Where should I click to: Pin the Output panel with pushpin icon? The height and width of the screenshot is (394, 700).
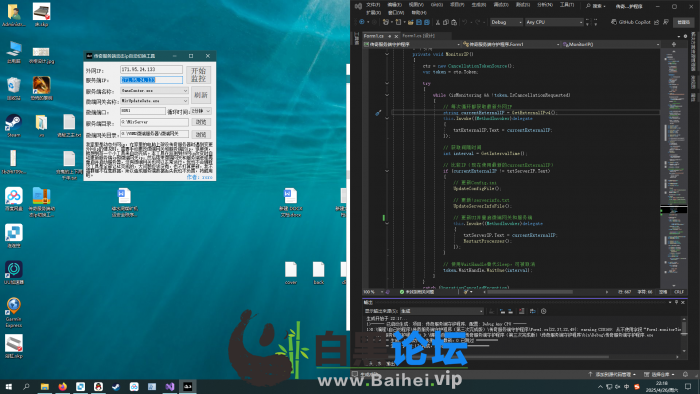click(676, 303)
